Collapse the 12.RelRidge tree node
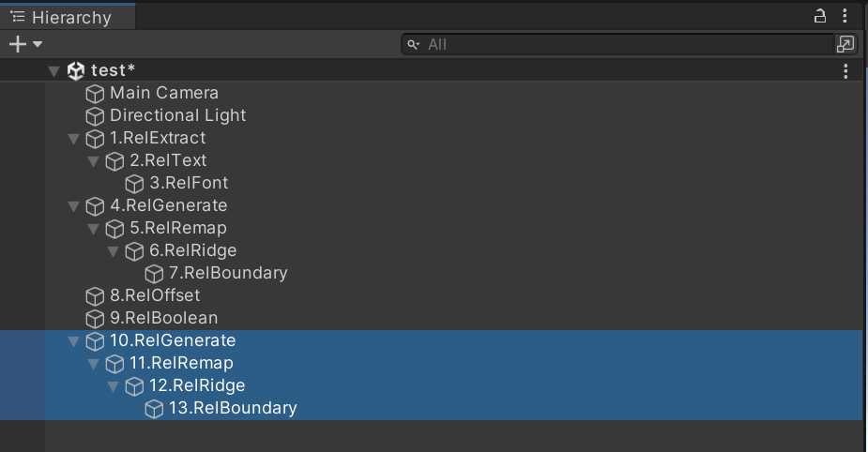Viewport: 868px width, 452px height. click(x=113, y=386)
